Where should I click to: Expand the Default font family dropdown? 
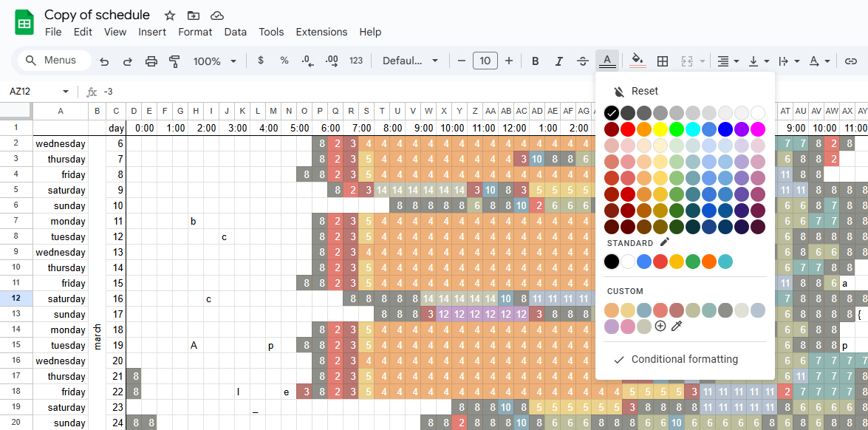(410, 61)
